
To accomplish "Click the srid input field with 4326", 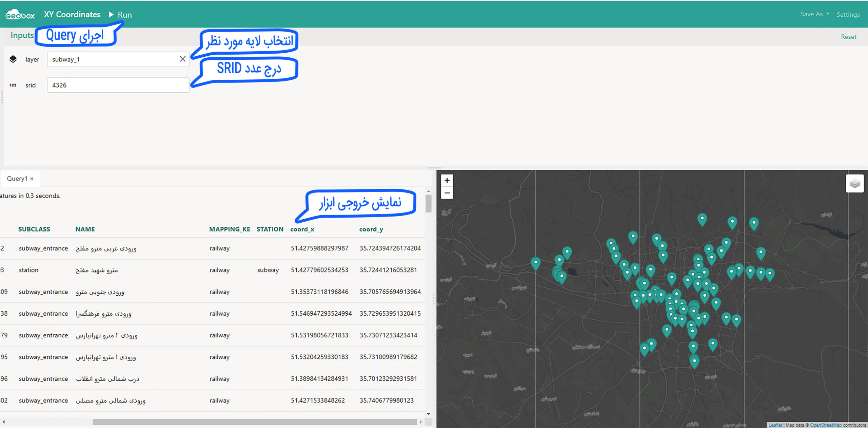I will [x=118, y=85].
